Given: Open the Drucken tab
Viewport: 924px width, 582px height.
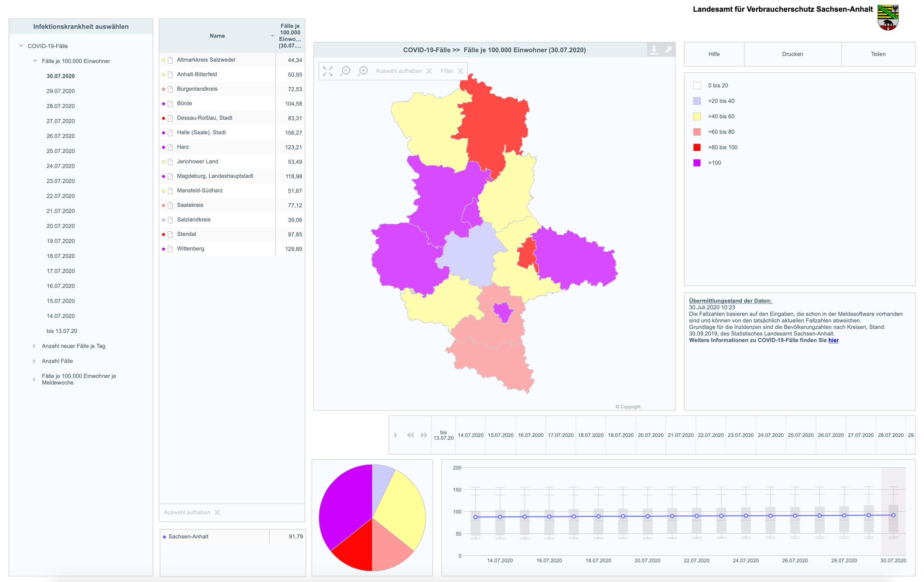Looking at the screenshot, I should click(793, 54).
